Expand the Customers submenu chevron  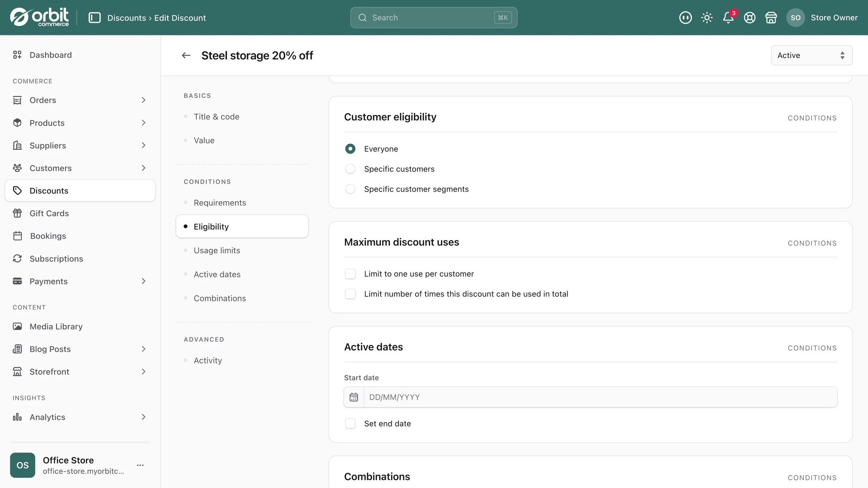pos(143,168)
